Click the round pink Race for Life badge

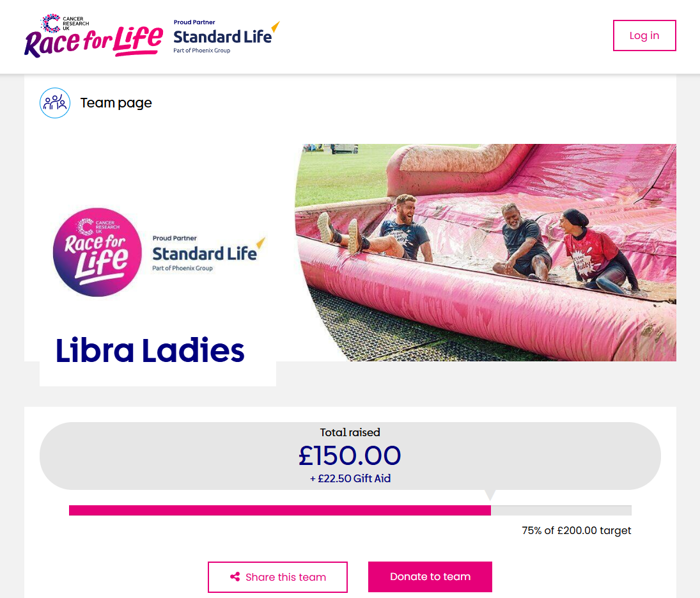pyautogui.click(x=97, y=253)
